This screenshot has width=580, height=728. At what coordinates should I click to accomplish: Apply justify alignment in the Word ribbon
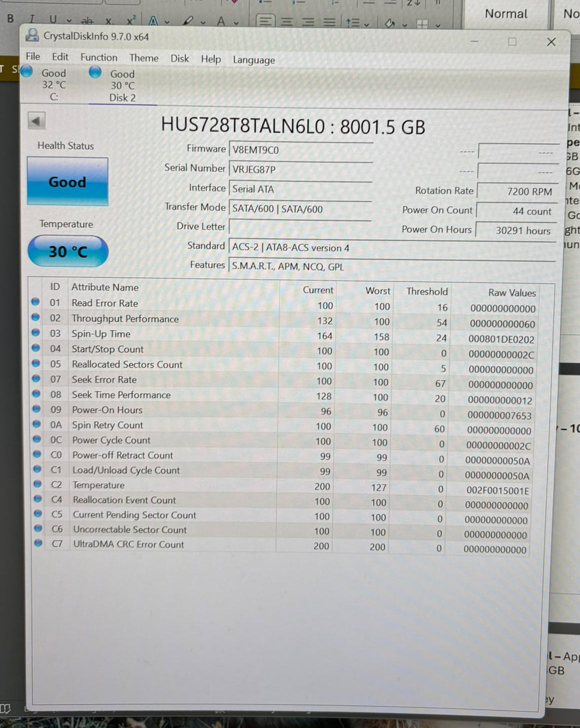(328, 22)
